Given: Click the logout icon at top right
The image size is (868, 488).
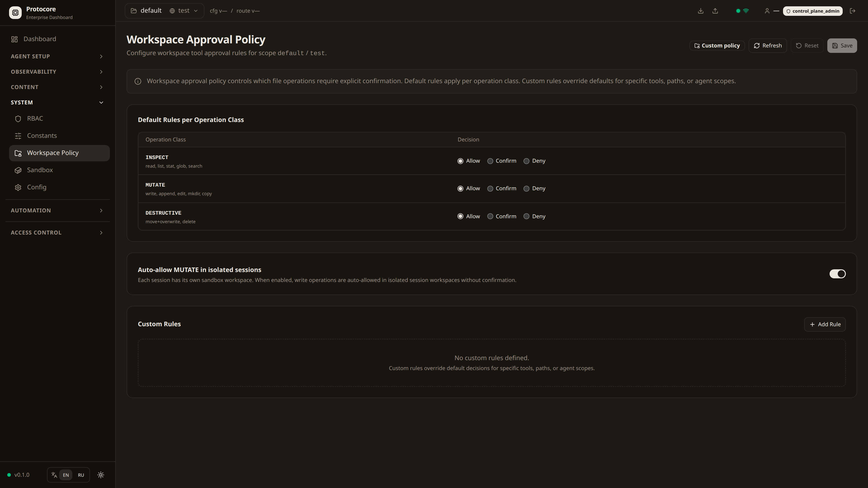Looking at the screenshot, I should point(852,11).
